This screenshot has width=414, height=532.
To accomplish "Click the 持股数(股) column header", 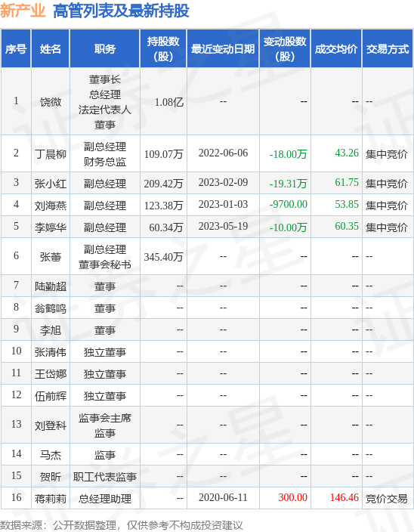I will tap(163, 49).
